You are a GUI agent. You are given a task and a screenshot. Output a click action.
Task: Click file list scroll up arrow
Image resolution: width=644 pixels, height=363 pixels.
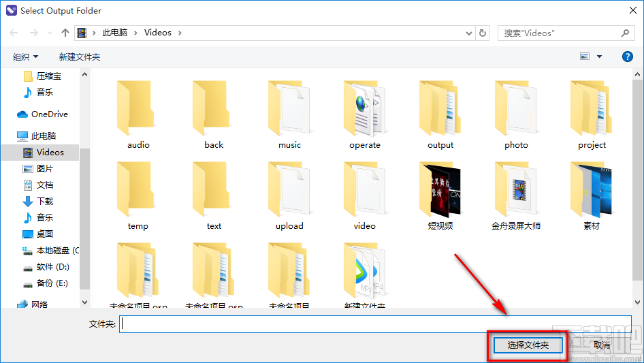[637, 74]
